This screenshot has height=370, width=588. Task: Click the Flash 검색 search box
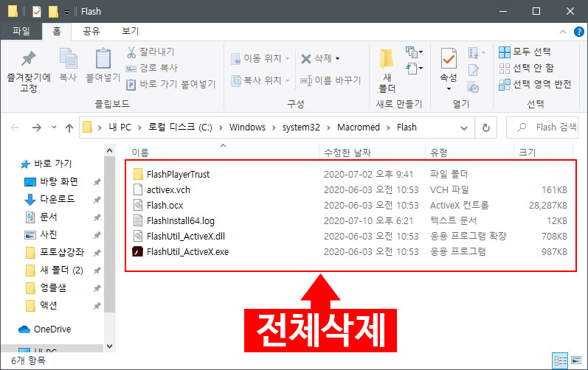[x=542, y=128]
